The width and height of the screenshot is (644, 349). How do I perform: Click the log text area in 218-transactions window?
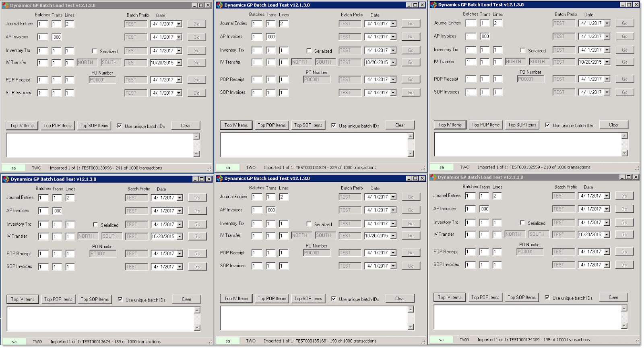point(528,144)
